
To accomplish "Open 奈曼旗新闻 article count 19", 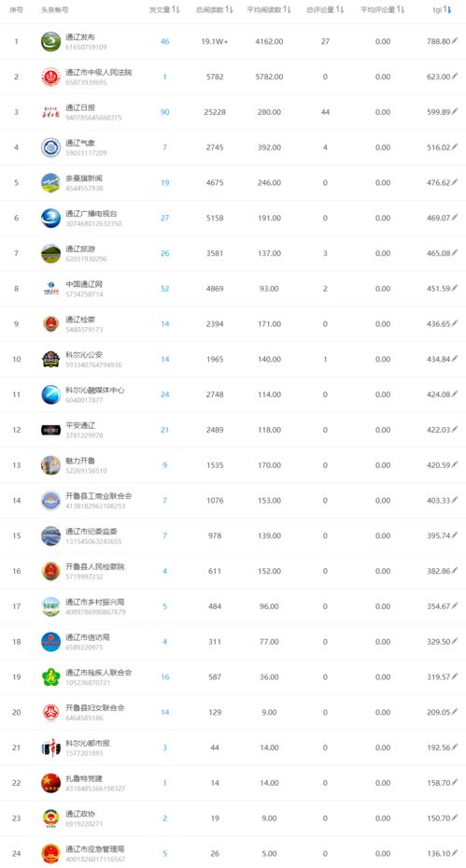I will (x=164, y=183).
